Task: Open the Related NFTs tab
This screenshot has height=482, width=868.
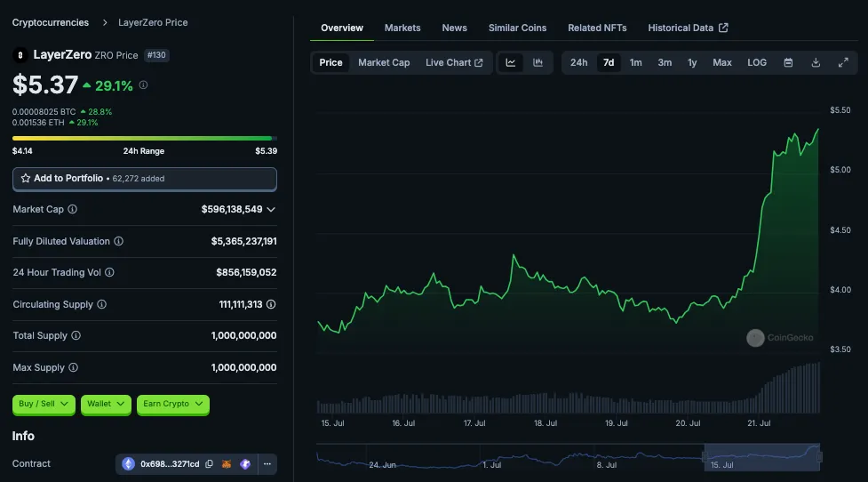Action: (x=597, y=28)
